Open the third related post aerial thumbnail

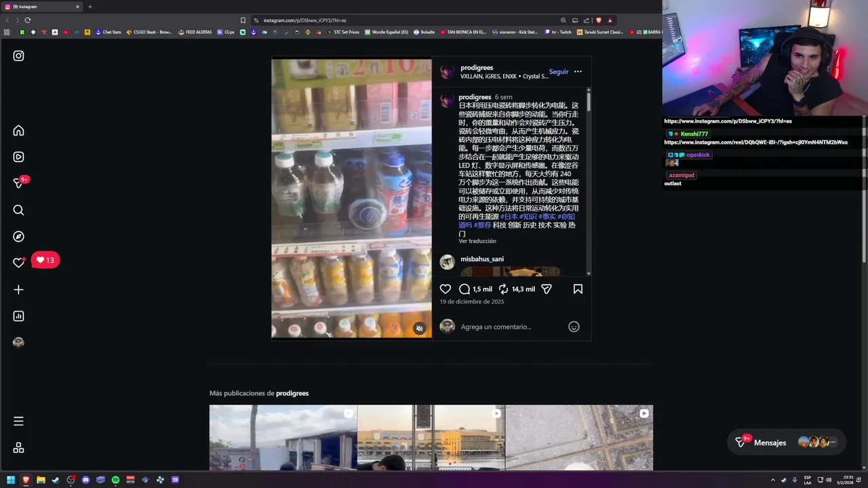(579, 438)
